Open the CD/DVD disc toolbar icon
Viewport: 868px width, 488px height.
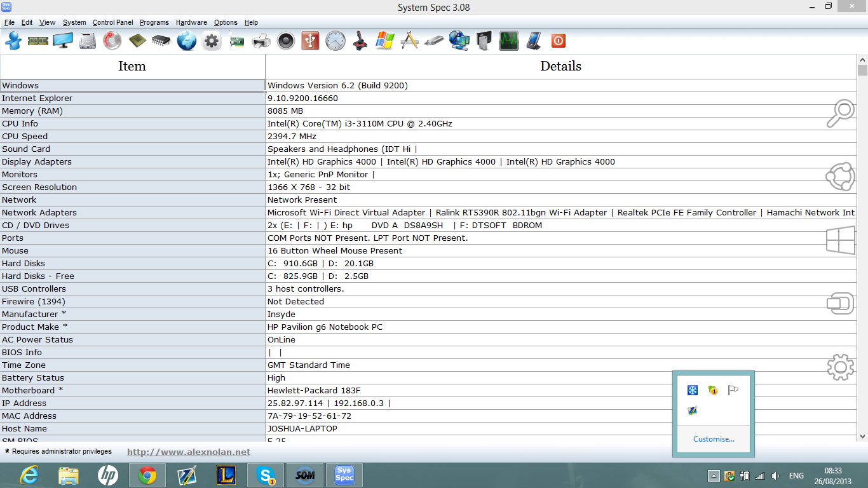click(x=112, y=41)
